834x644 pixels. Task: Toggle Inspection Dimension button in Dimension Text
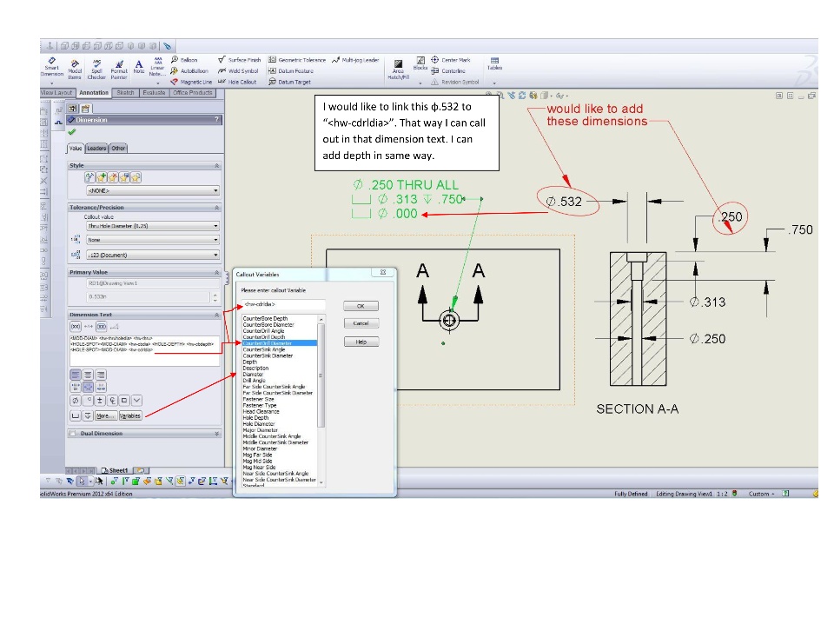pos(101,326)
